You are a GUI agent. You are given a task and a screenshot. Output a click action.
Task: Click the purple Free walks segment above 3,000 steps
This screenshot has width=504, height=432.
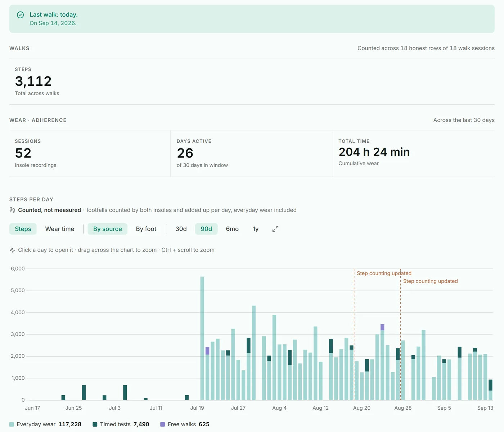pos(382,327)
